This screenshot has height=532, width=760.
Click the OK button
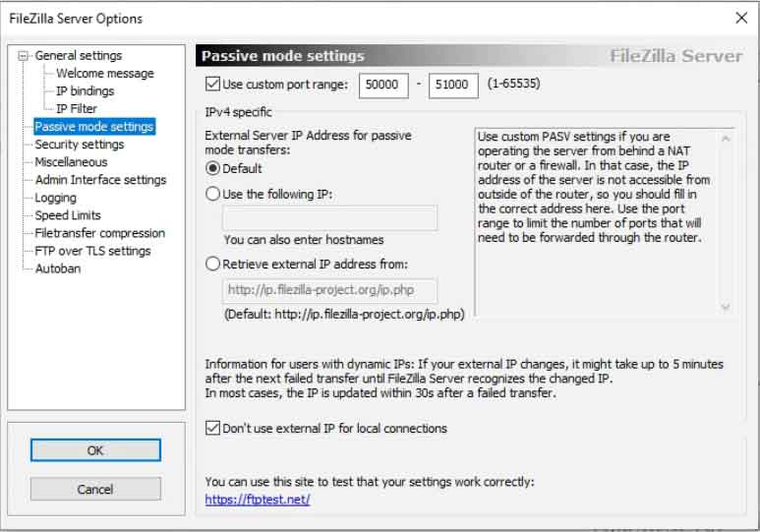(95, 450)
